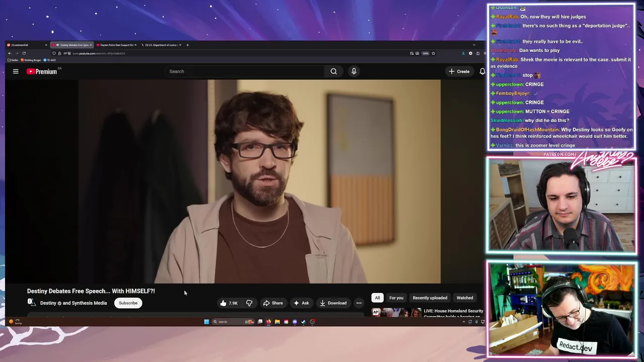Click the video title Destiny Debates Free Speech
The image size is (644, 362).
(x=91, y=291)
